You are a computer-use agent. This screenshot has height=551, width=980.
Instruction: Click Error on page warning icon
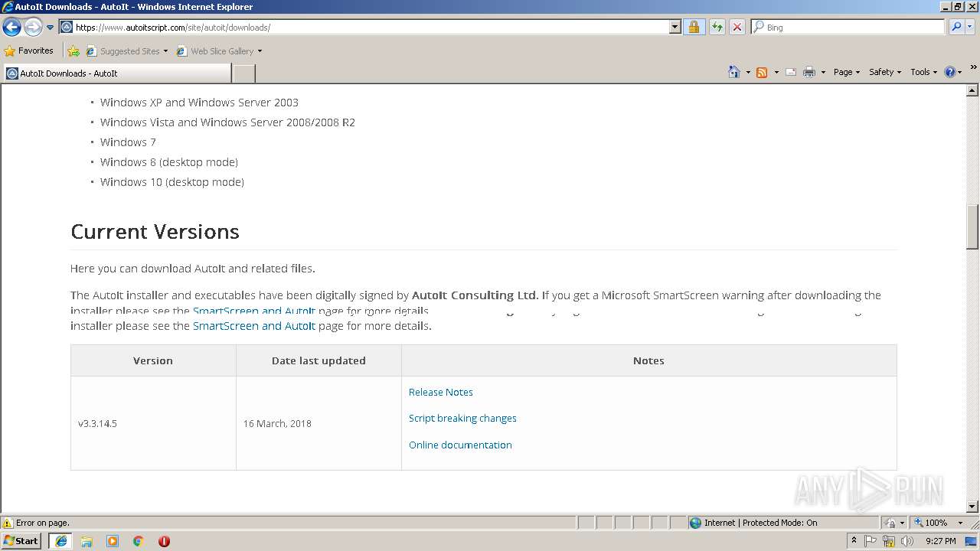click(8, 523)
